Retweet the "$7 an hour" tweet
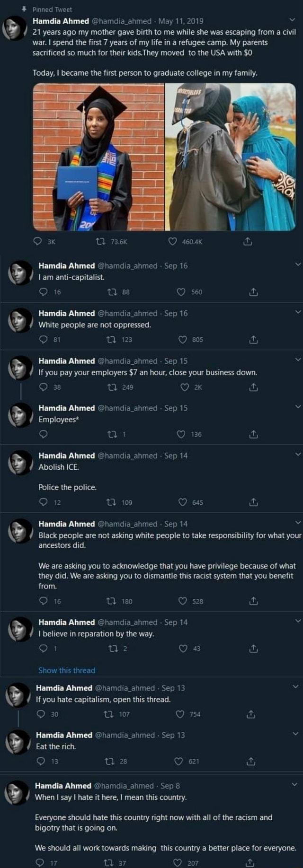The image size is (303, 868). coord(112,387)
